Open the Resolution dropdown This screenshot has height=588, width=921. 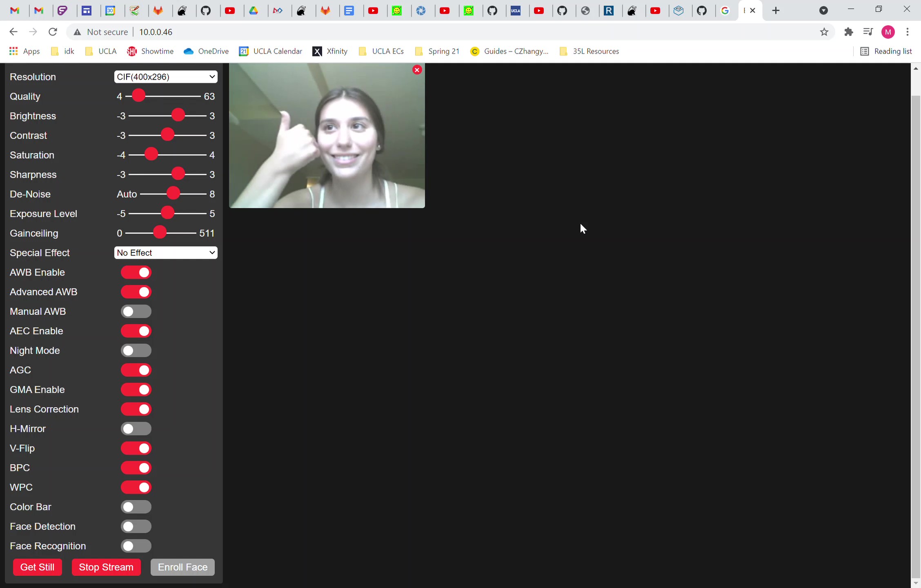tap(165, 76)
